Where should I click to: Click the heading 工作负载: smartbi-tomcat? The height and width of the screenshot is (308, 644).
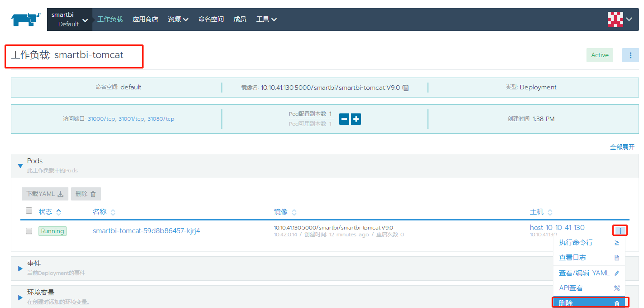pos(67,55)
